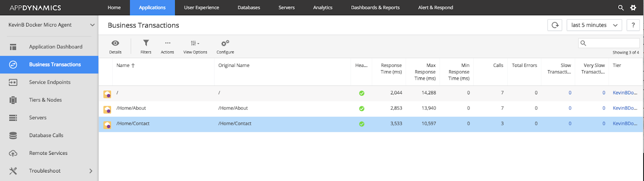Image resolution: width=644 pixels, height=181 pixels.
Task: Open the Filters funnel icon
Action: click(x=146, y=43)
